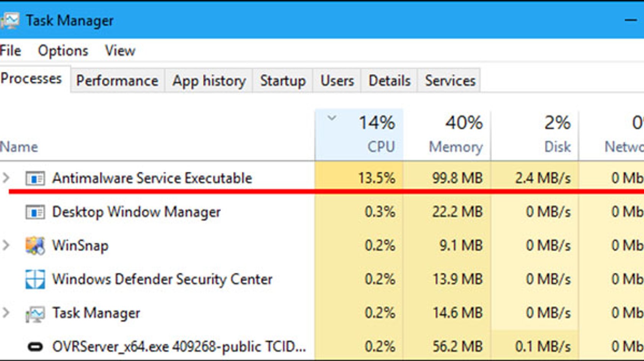The width and height of the screenshot is (644, 361).
Task: Go to the Startup tab
Action: [x=283, y=81]
